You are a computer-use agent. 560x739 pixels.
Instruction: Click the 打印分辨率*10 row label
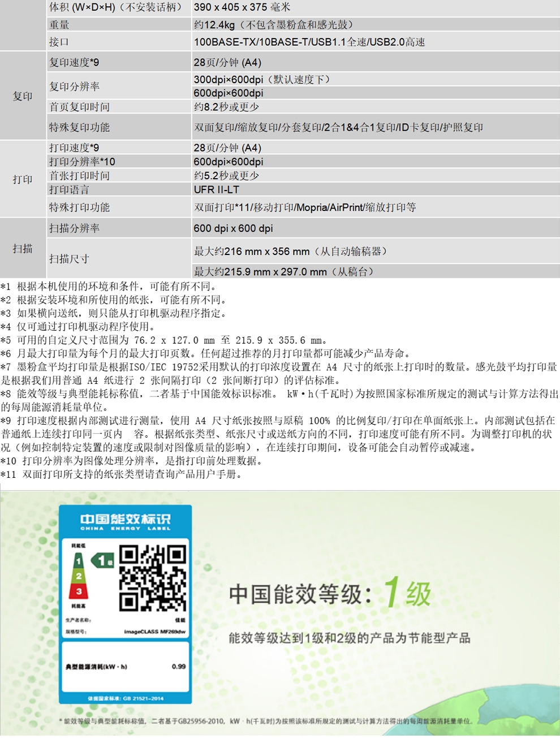coord(82,162)
